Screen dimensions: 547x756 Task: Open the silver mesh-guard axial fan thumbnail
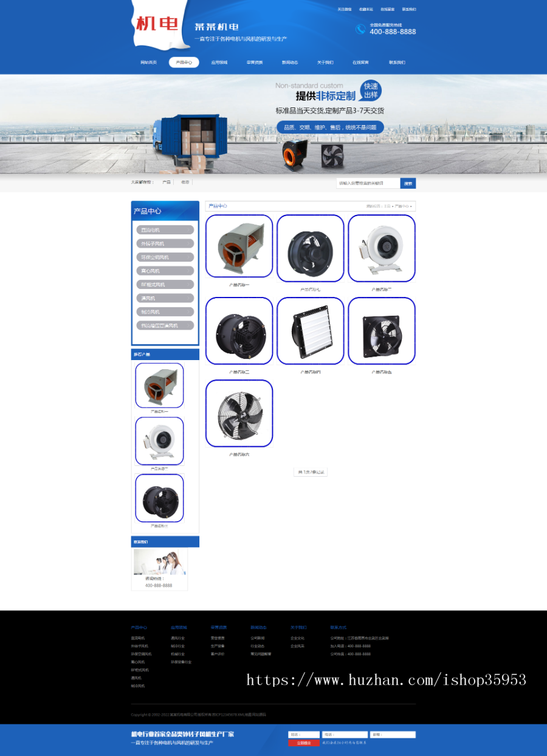[239, 414]
